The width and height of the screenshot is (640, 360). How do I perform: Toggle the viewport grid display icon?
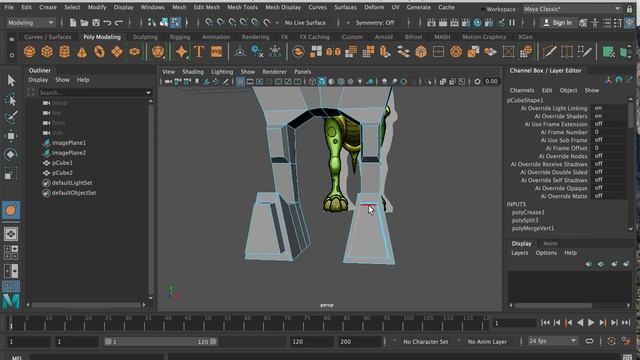pyautogui.click(x=240, y=82)
